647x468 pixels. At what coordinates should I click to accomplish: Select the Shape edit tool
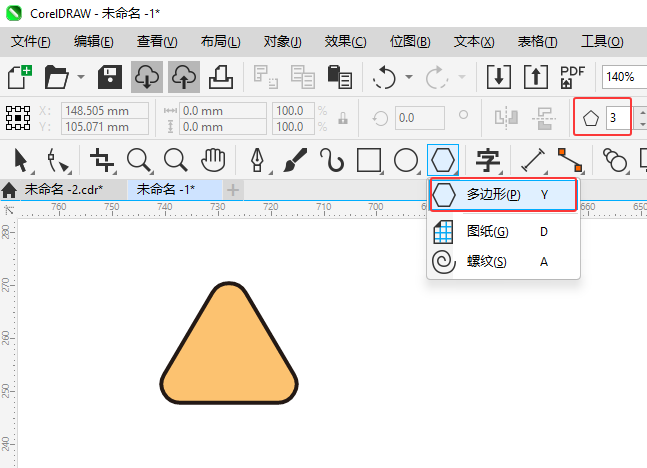click(57, 161)
